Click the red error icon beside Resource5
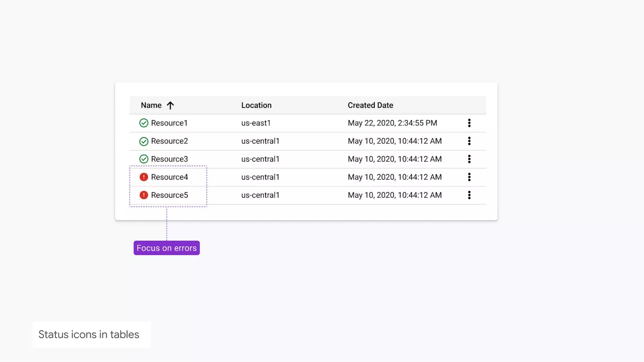Image resolution: width=644 pixels, height=362 pixels. [144, 195]
